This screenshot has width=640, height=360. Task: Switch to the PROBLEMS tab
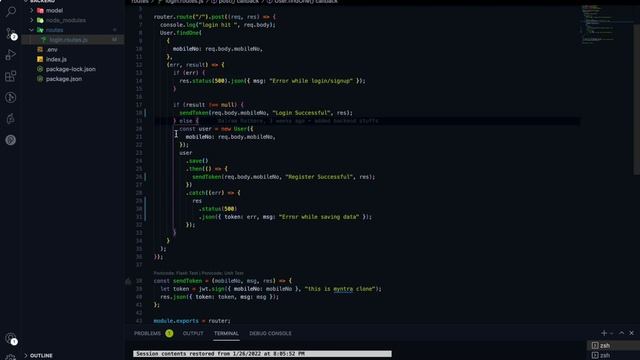[x=147, y=333]
